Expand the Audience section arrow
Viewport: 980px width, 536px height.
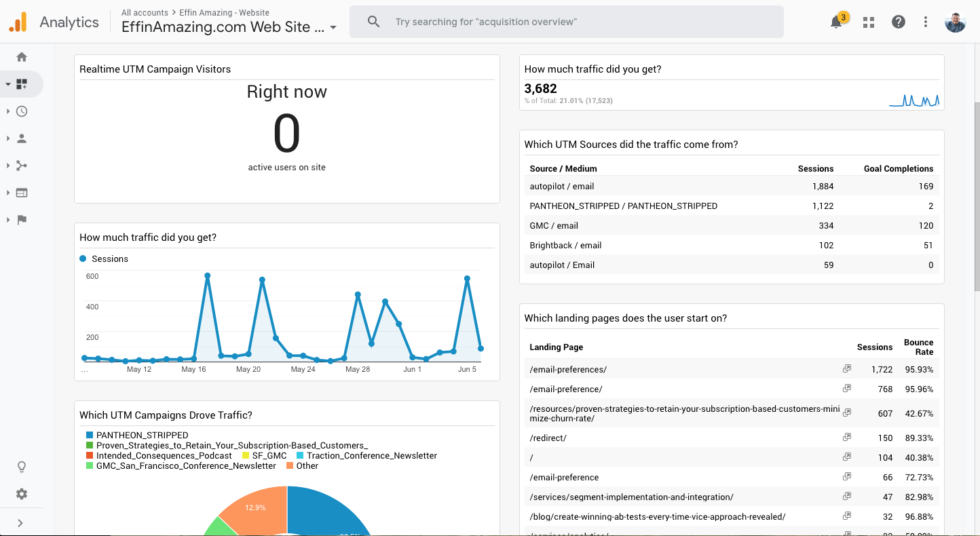tap(8, 138)
